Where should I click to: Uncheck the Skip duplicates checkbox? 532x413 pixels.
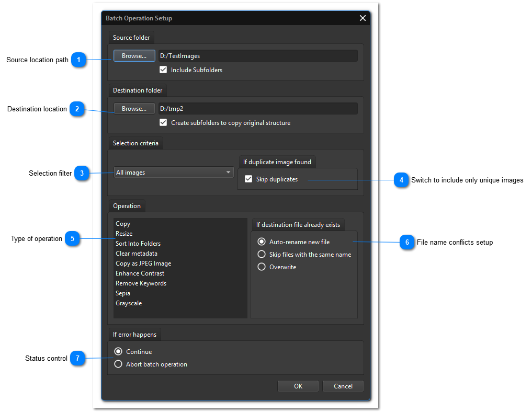(248, 179)
